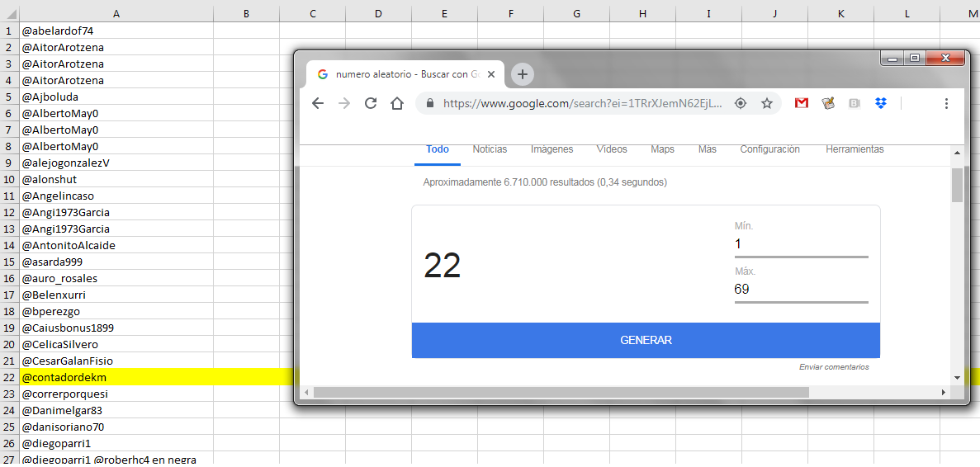
Task: Click the Mín. value field
Action: tap(801, 245)
